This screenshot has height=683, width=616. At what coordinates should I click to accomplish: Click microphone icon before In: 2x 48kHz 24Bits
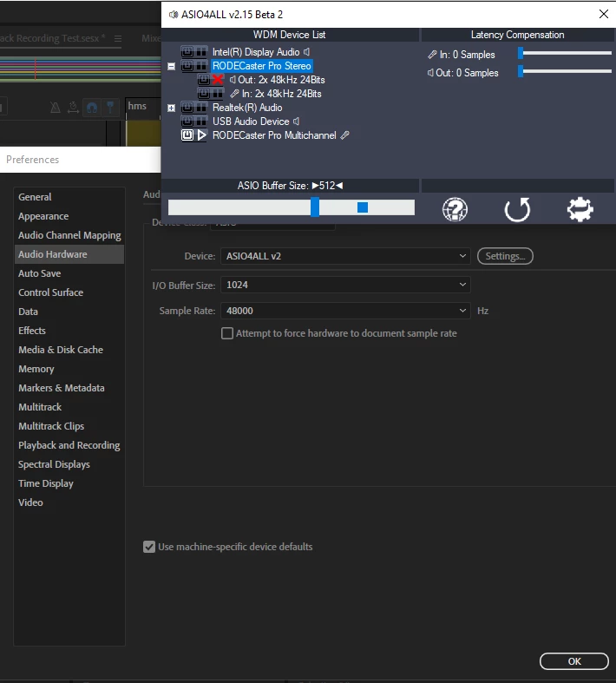coord(234,94)
